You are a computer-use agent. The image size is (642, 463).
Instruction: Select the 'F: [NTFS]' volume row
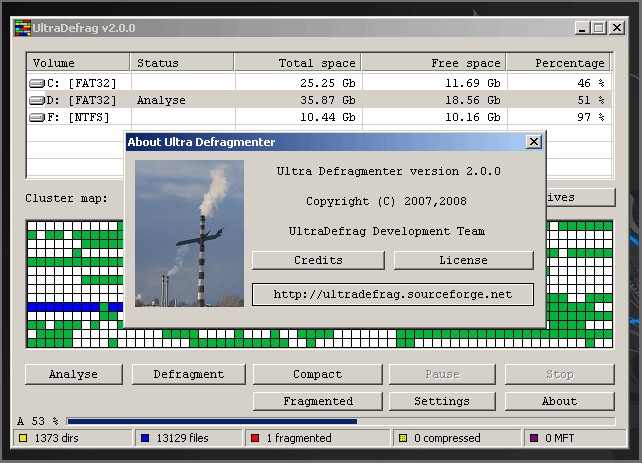tap(319, 117)
